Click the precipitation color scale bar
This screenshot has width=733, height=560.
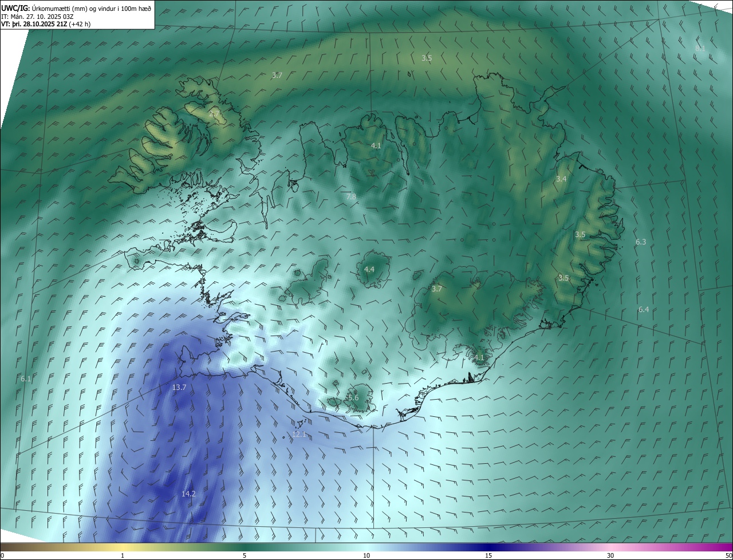[x=366, y=547]
